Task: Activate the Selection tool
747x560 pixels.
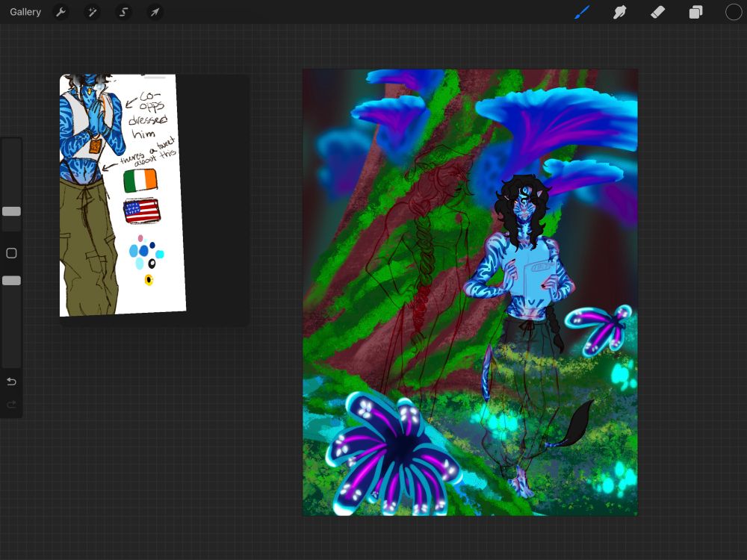Action: [x=123, y=12]
